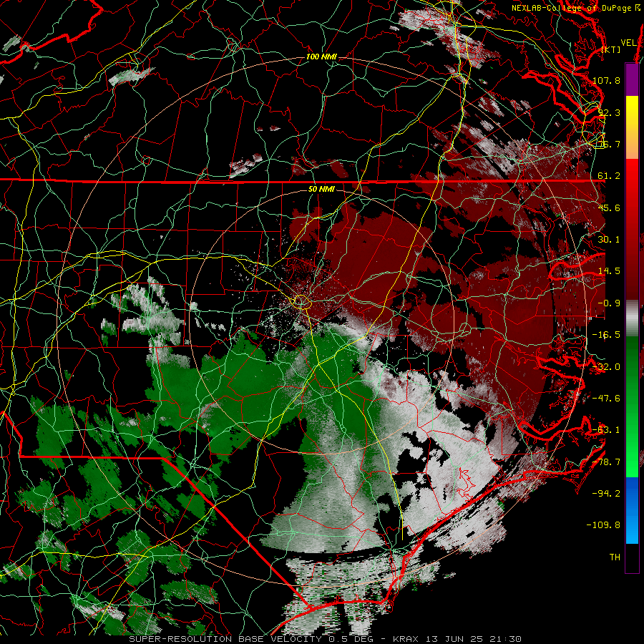The height and width of the screenshot is (644, 644).
Task: Click the -16.5 value on the velocity scale
Action: click(x=606, y=335)
